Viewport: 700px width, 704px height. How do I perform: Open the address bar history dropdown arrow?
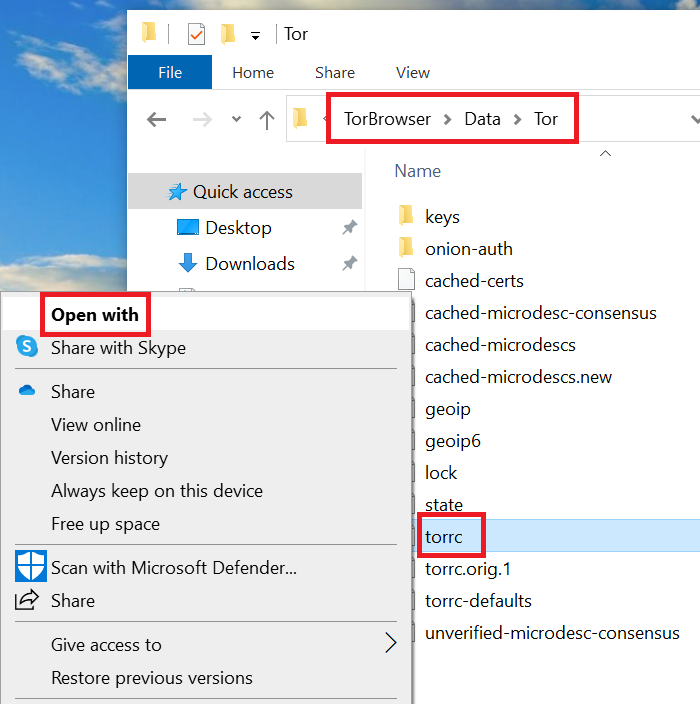click(x=695, y=119)
